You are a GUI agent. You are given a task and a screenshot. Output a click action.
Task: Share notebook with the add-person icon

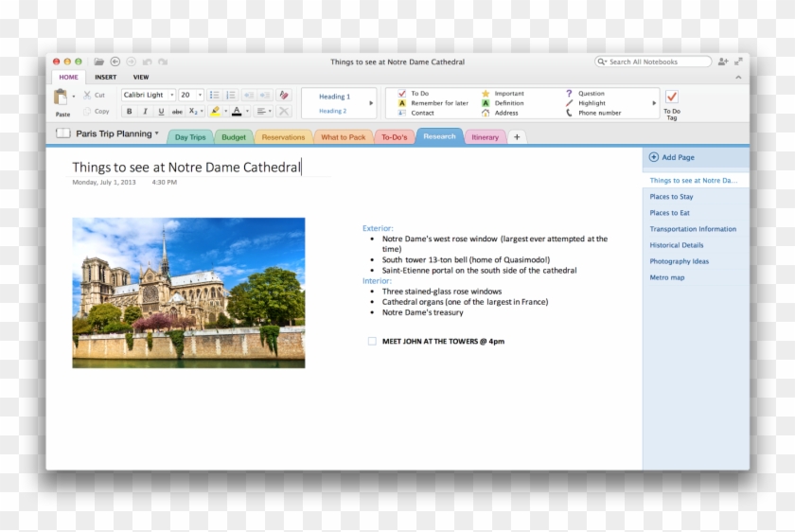point(723,62)
